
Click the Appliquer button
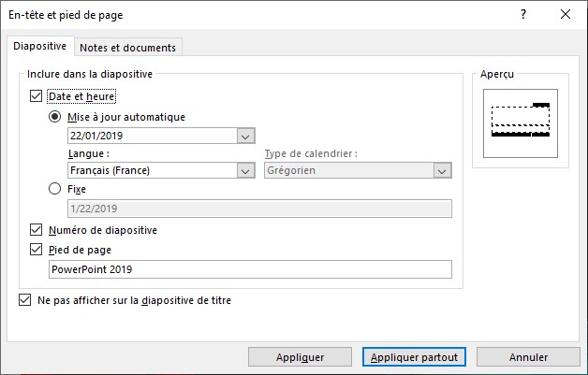pyautogui.click(x=301, y=357)
